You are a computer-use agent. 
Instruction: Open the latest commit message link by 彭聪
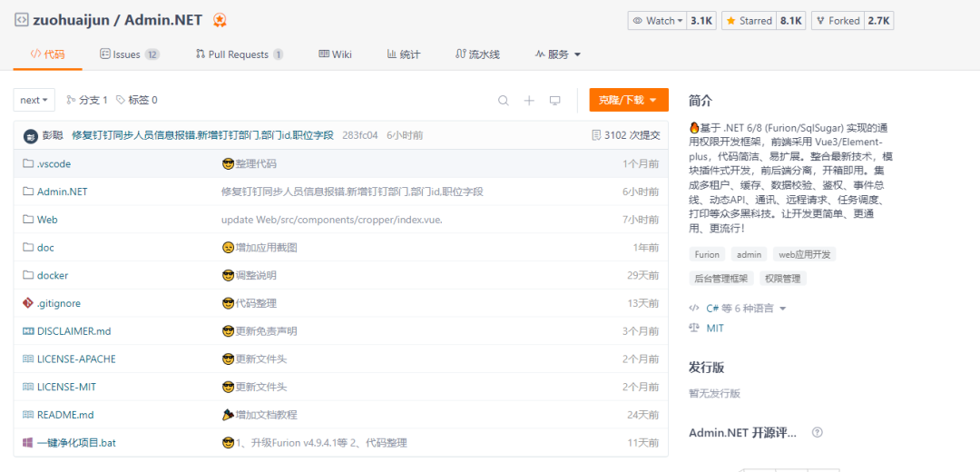(x=203, y=135)
